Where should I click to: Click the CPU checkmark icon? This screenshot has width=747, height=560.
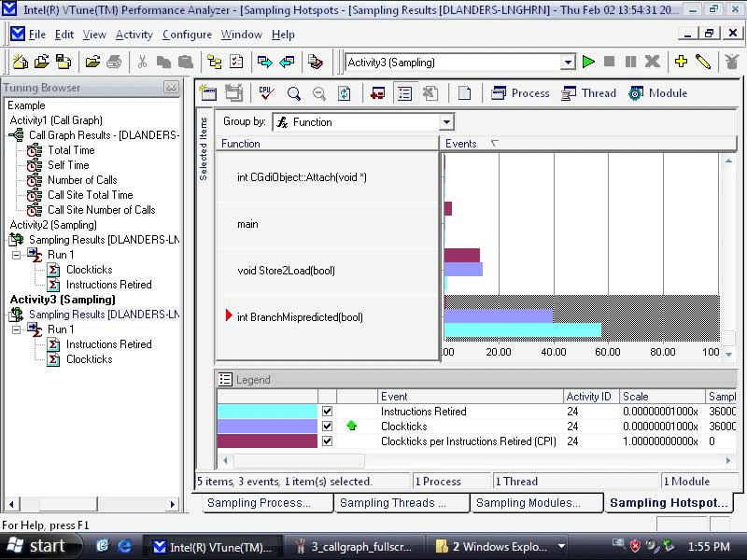click(x=266, y=92)
